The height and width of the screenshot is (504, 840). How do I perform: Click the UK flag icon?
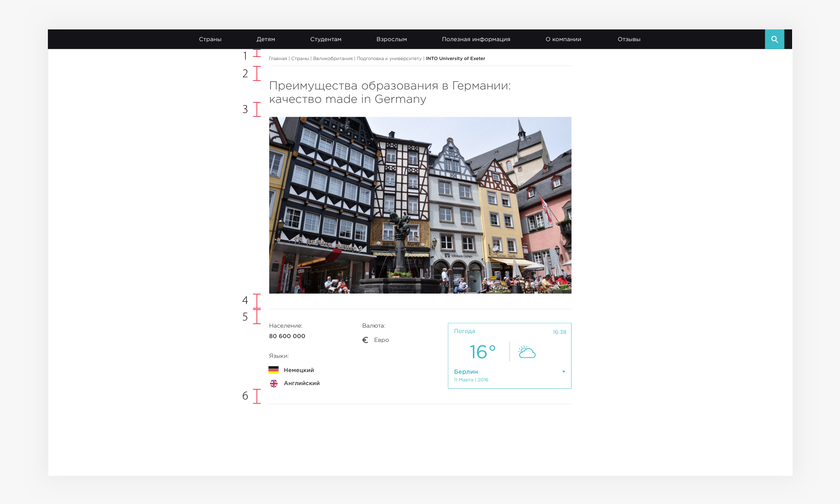point(273,383)
